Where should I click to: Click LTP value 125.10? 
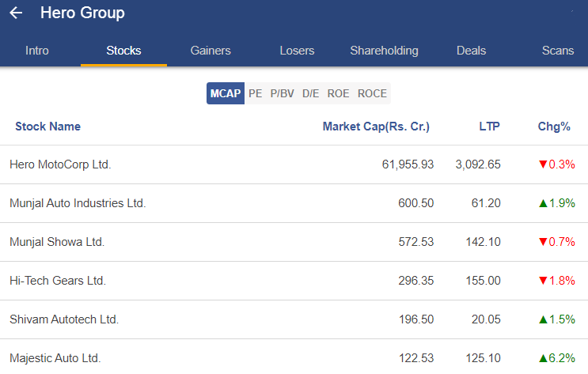click(483, 358)
